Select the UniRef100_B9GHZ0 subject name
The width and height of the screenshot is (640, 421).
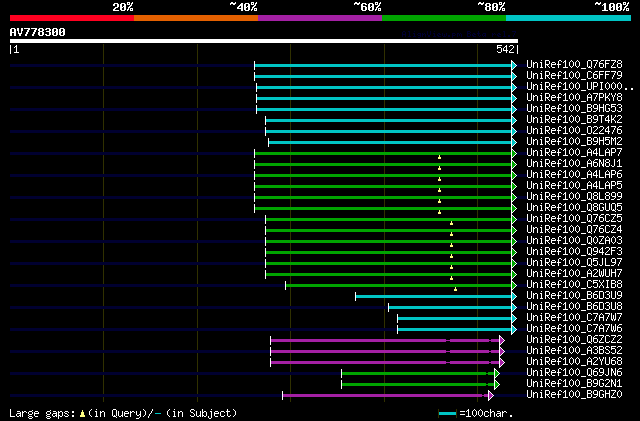coord(574,395)
